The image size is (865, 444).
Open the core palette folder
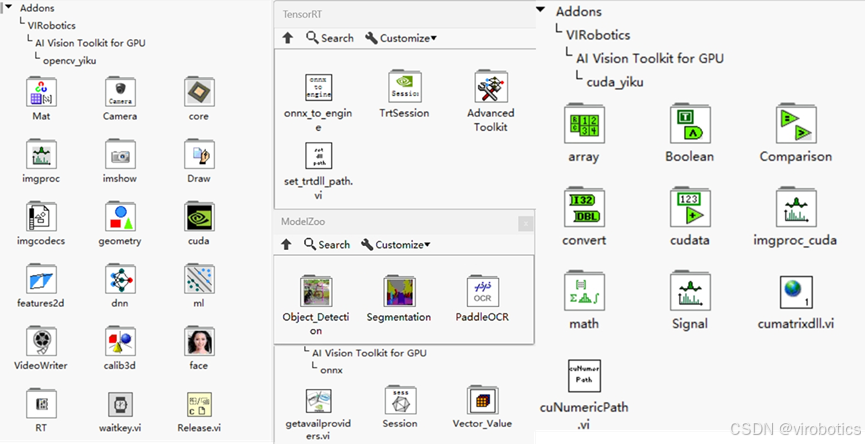click(x=199, y=93)
